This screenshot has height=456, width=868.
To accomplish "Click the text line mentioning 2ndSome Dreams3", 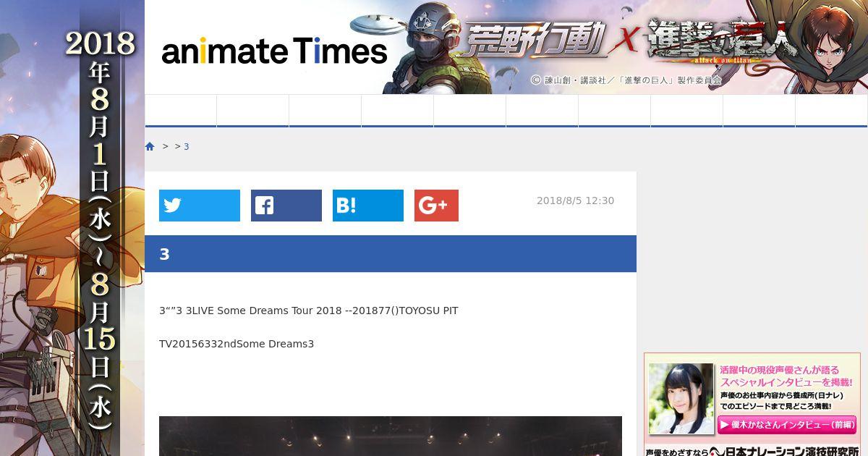I will tap(237, 344).
